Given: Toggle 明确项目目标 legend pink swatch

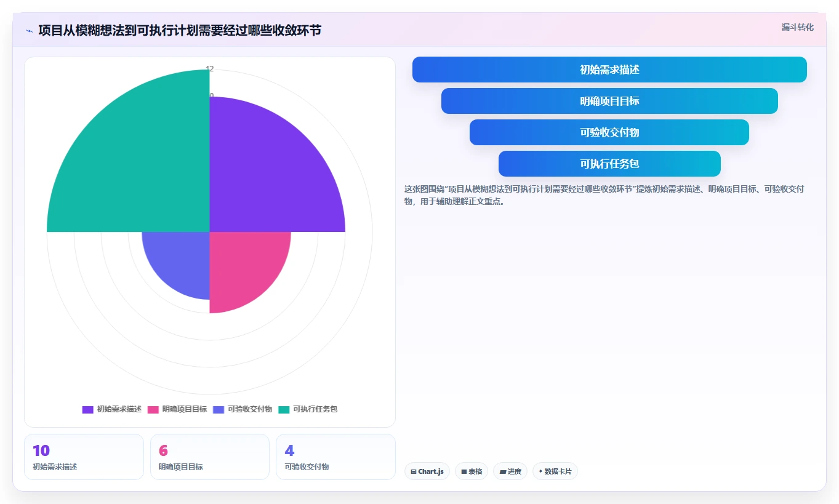Looking at the screenshot, I should click(153, 409).
